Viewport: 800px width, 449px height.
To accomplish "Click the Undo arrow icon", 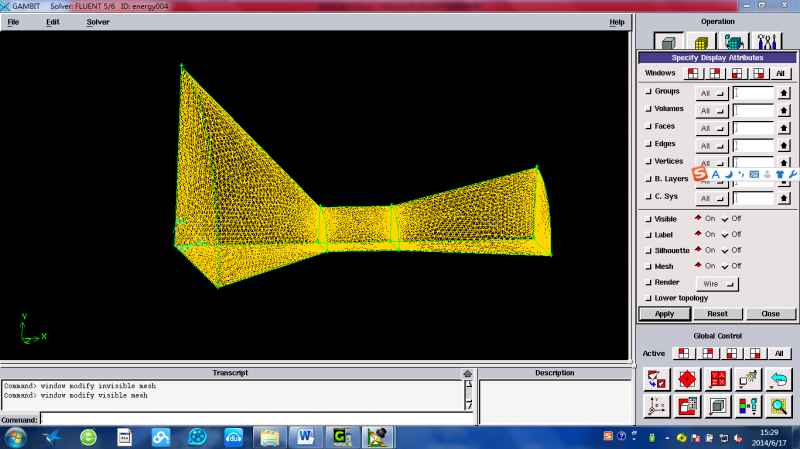I will (x=778, y=380).
